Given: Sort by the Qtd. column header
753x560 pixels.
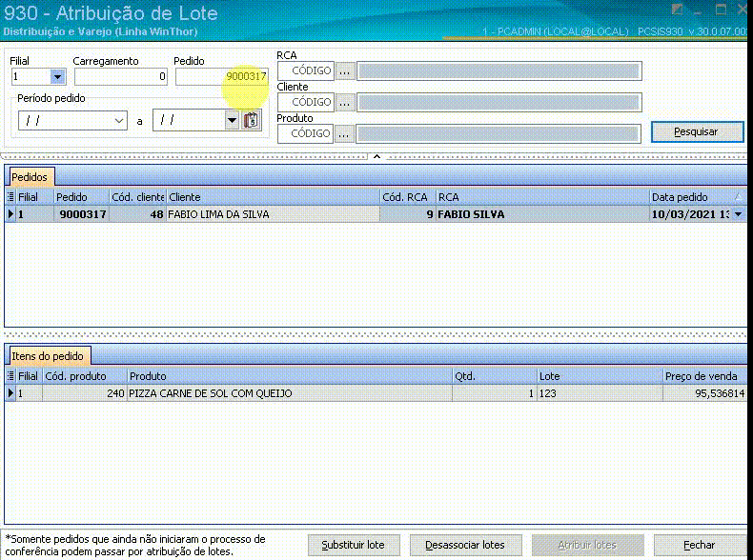Looking at the screenshot, I should [x=495, y=376].
